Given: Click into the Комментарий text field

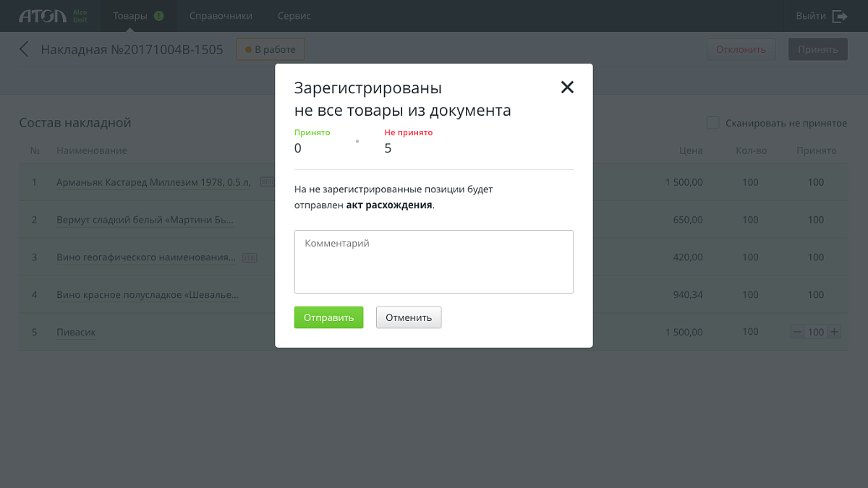Looking at the screenshot, I should tap(434, 262).
